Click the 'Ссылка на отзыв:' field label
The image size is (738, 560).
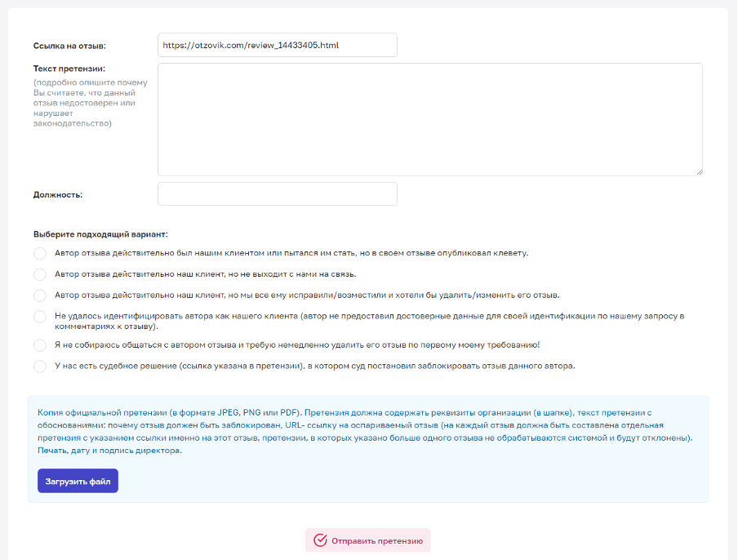[x=70, y=46]
